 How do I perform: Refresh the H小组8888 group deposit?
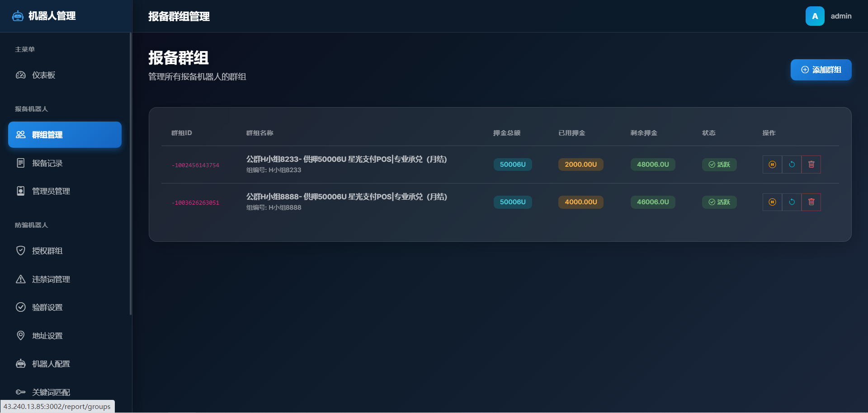click(x=792, y=202)
